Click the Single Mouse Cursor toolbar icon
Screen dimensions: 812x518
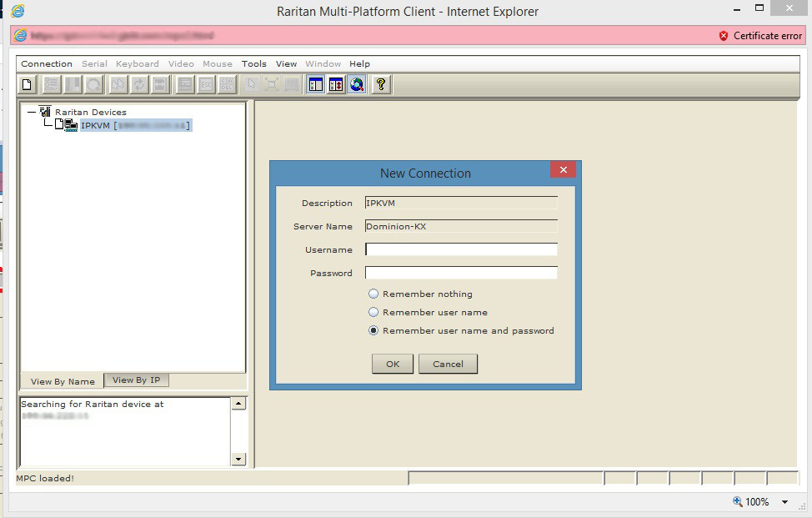251,84
